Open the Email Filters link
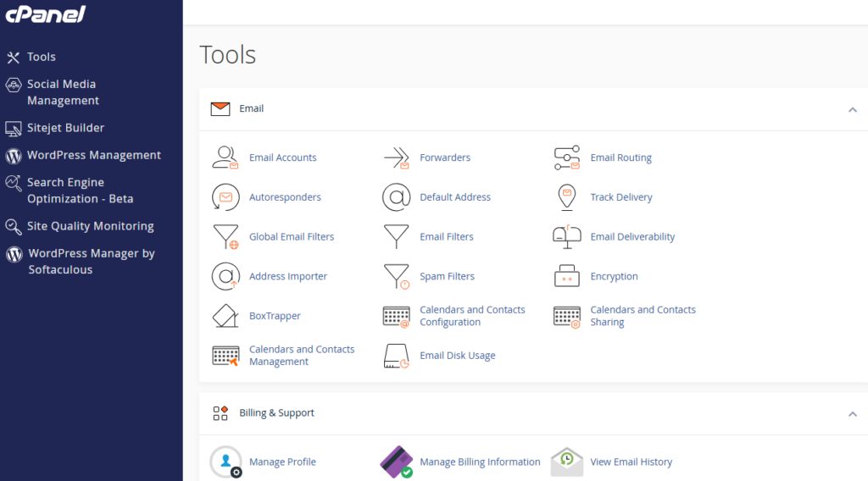This screenshot has width=868, height=481. (x=447, y=236)
